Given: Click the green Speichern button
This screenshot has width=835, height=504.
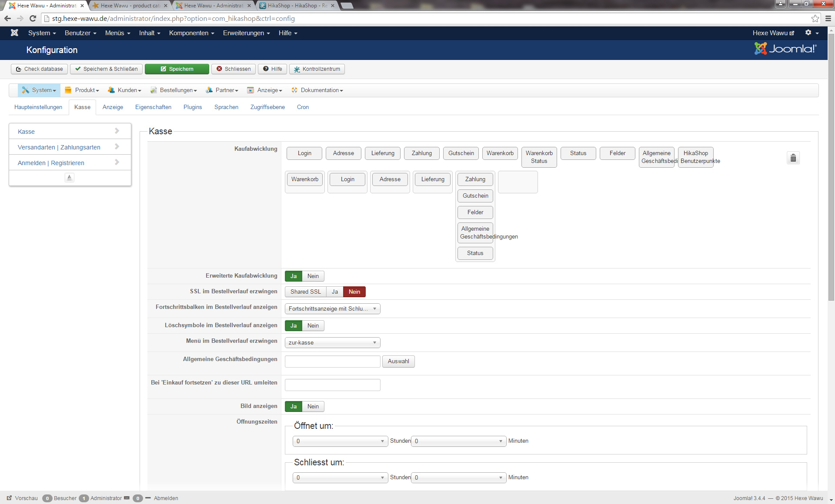Looking at the screenshot, I should pyautogui.click(x=177, y=69).
